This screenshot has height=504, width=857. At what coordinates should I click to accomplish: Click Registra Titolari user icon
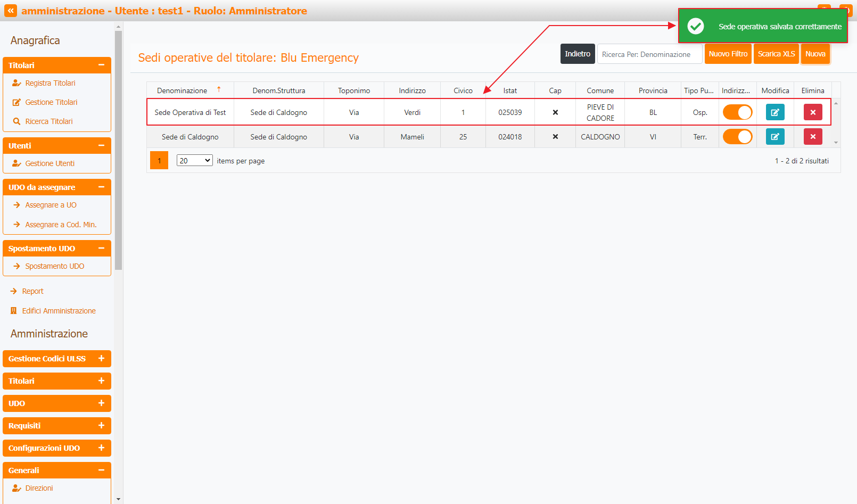pyautogui.click(x=17, y=83)
